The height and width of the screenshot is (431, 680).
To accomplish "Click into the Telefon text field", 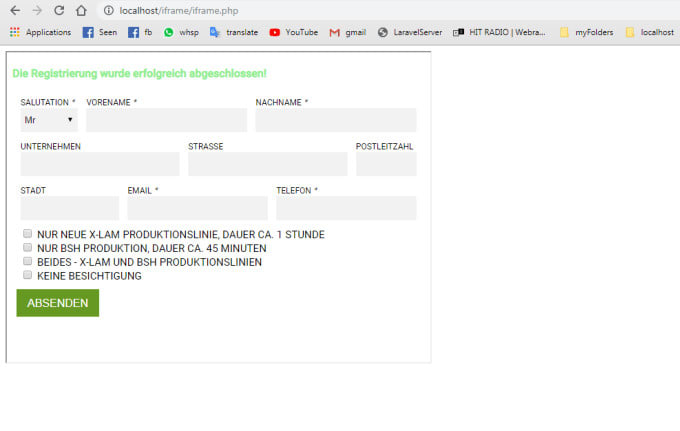I will click(x=346, y=208).
